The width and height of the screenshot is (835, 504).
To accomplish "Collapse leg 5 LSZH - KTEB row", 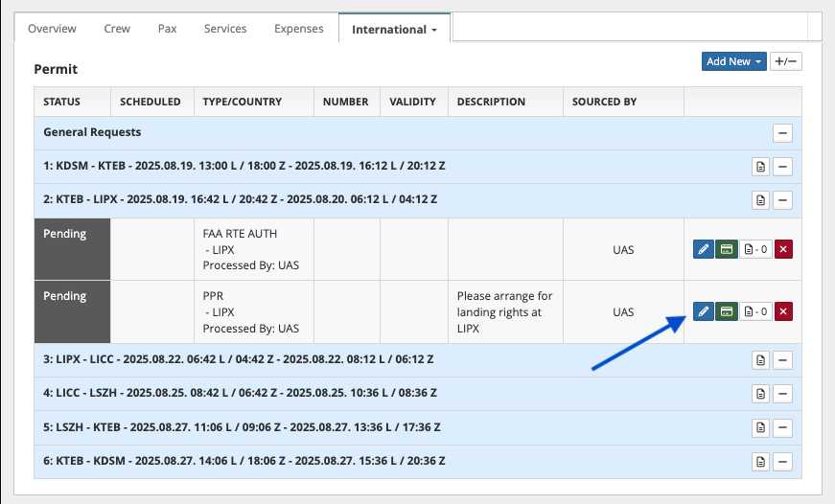I will pos(782,427).
